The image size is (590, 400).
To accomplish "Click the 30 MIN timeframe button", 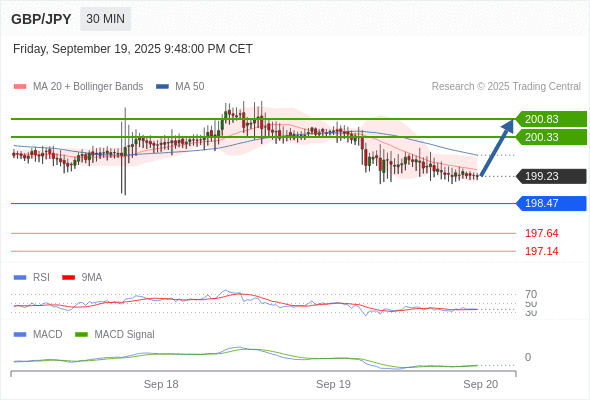I will coord(105,19).
